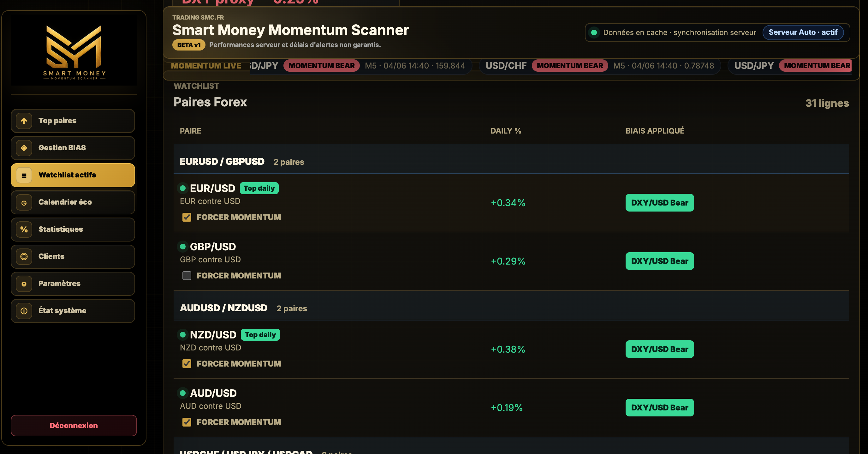Click the PAIRE column header
The width and height of the screenshot is (868, 454).
pyautogui.click(x=190, y=131)
